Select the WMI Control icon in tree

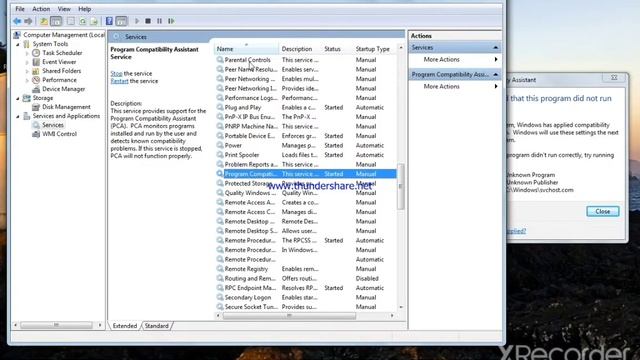36,133
